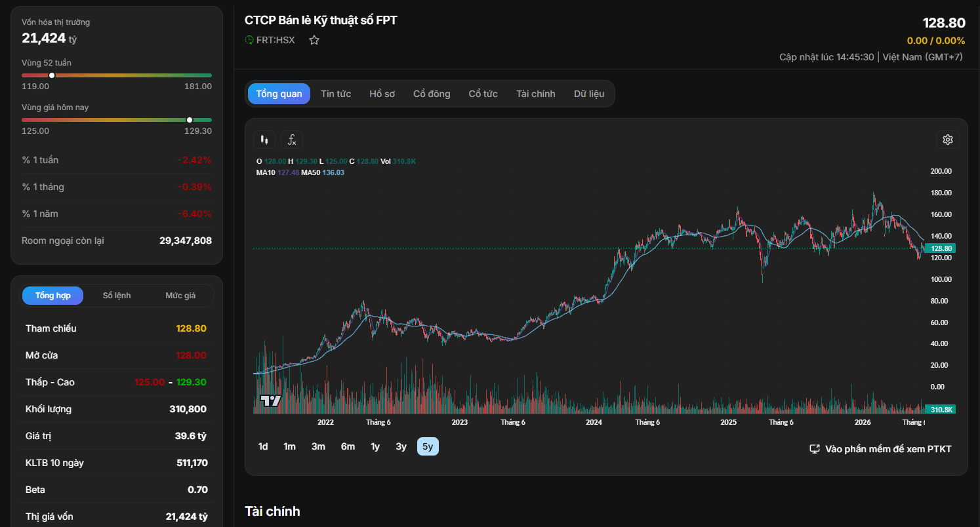
Task: Click the % 1 tháng value -0.39%
Action: [x=194, y=187]
